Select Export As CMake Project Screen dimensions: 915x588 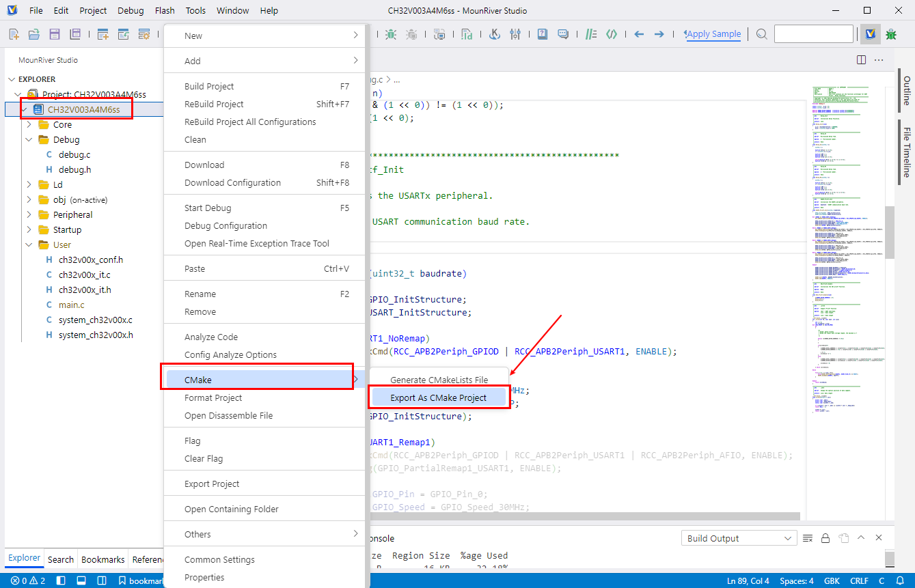[x=439, y=397]
